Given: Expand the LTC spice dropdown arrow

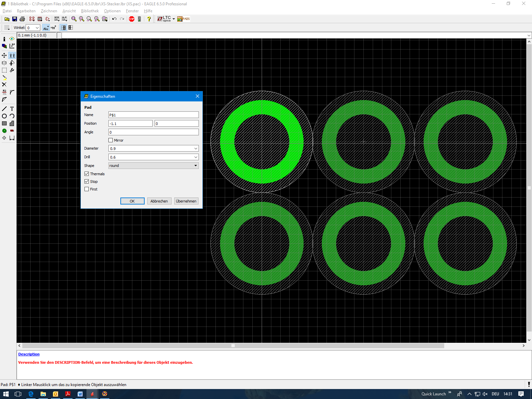Looking at the screenshot, I should tap(174, 19).
